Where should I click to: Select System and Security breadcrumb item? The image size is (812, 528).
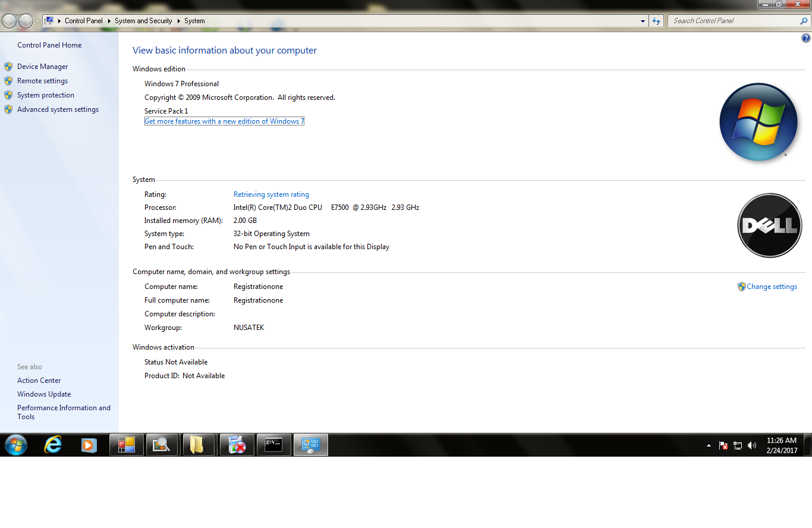click(x=143, y=21)
